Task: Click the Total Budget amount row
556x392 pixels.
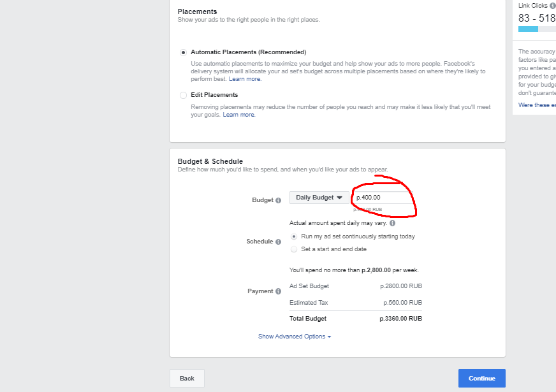Action: coord(355,319)
